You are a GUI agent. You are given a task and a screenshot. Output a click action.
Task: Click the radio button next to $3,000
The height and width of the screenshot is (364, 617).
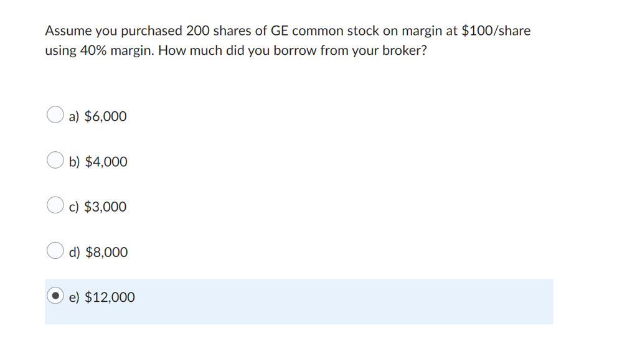coord(55,205)
